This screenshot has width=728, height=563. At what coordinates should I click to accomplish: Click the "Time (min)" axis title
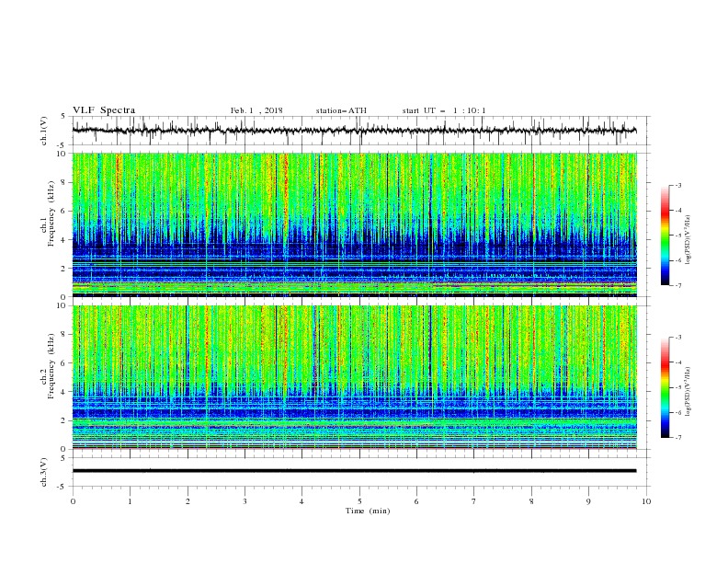click(x=368, y=511)
